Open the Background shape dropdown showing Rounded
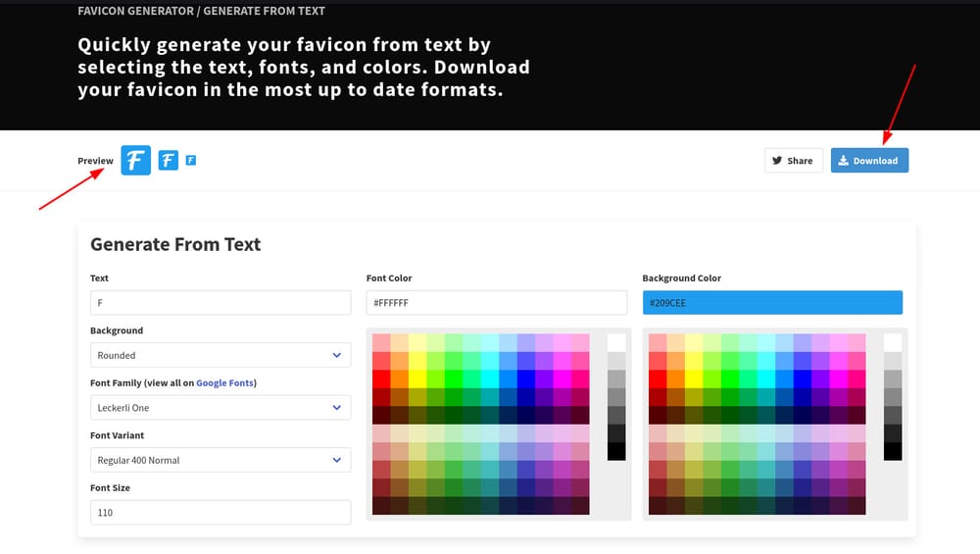The image size is (980, 554). (x=220, y=355)
